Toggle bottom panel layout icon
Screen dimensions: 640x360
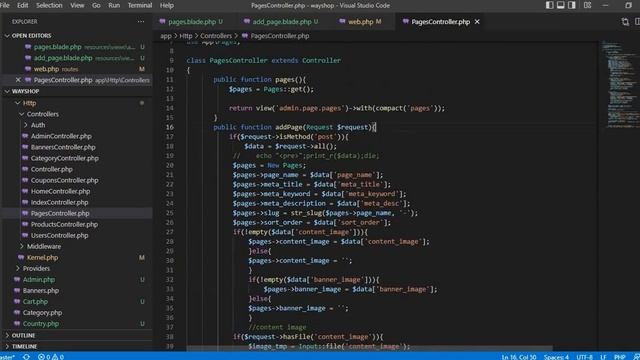(561, 5)
